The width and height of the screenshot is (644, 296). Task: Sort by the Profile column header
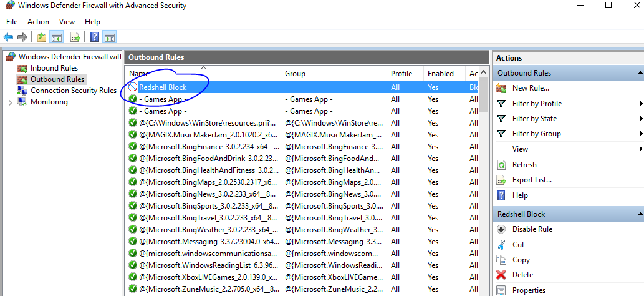[x=405, y=74]
